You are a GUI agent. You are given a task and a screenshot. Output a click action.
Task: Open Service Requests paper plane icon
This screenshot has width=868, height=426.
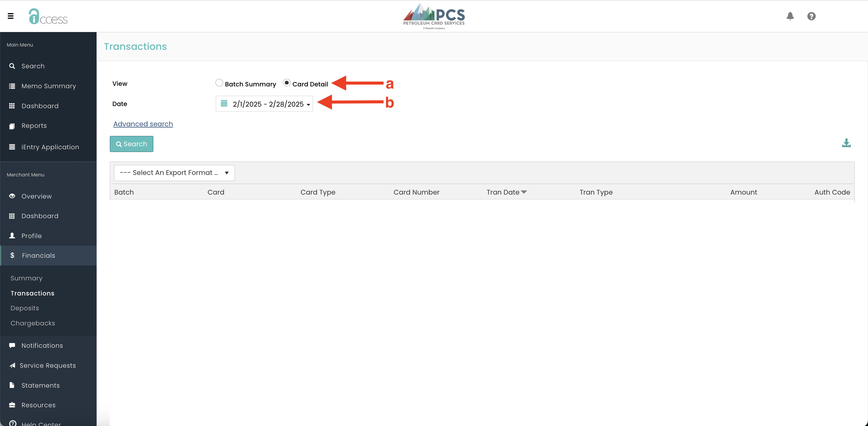point(12,365)
